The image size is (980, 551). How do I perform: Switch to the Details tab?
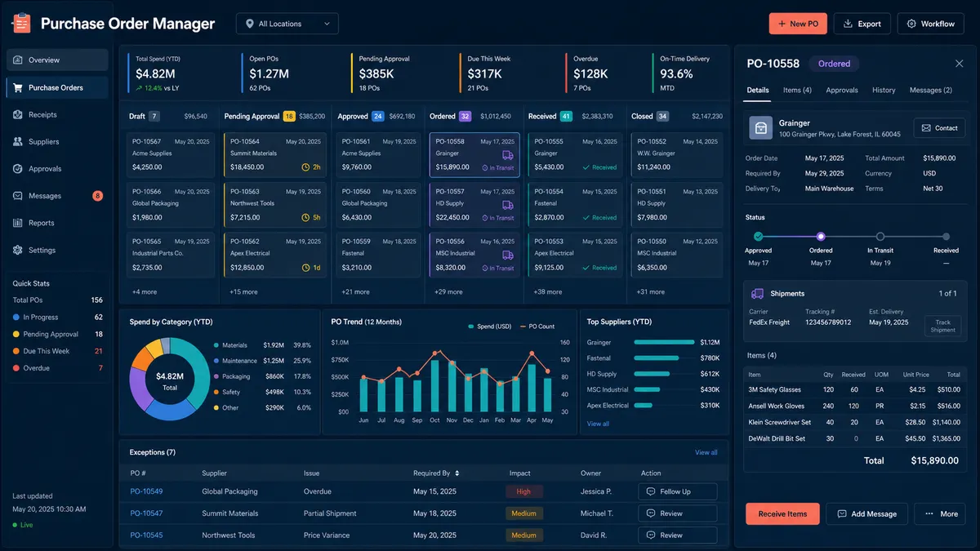(758, 91)
